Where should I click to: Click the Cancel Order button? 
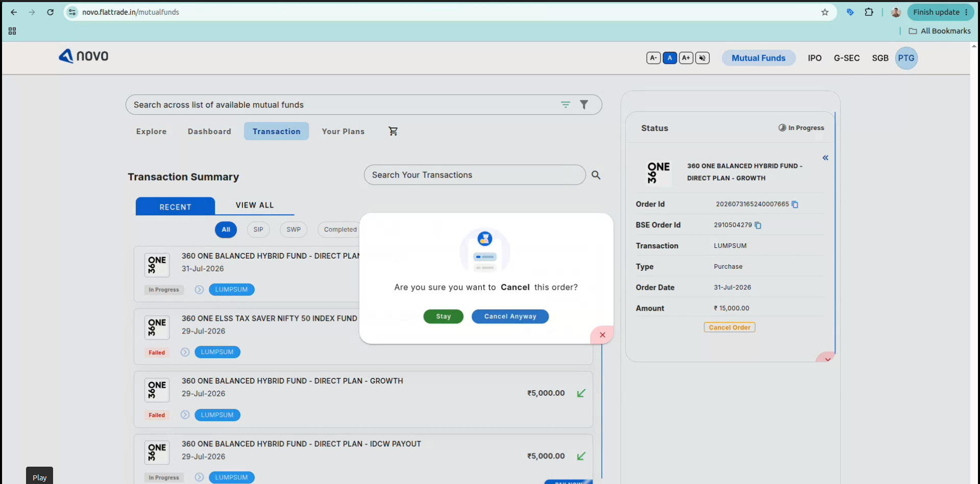[729, 327]
